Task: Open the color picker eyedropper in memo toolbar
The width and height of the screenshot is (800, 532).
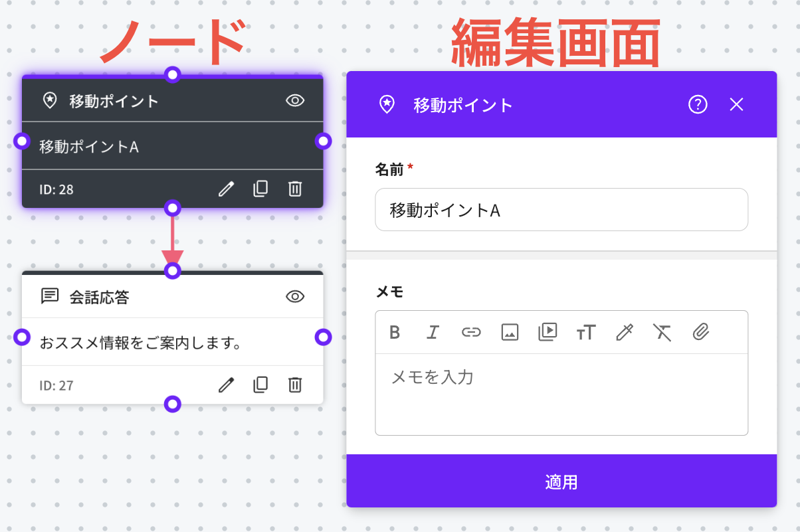Action: point(625,332)
